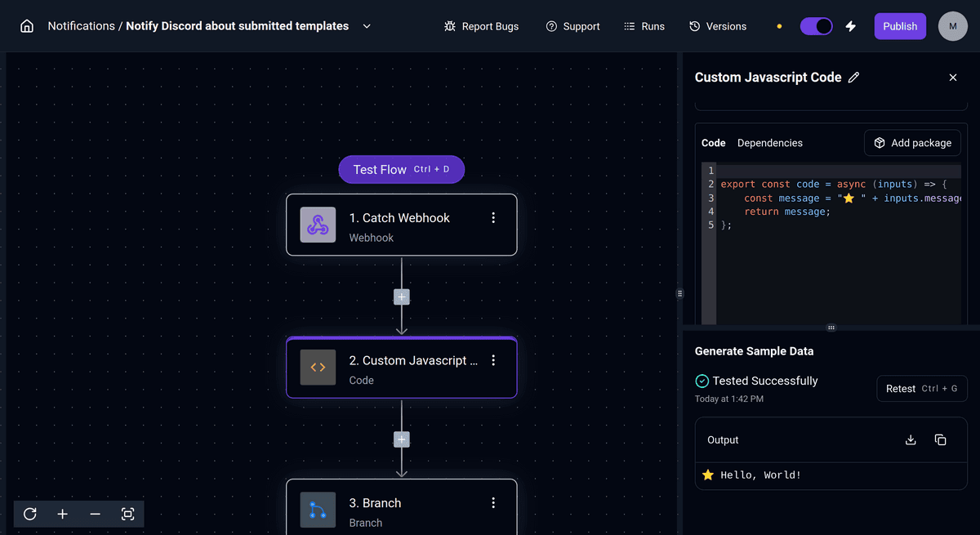980x535 pixels.
Task: Click the Runs list icon
Action: point(630,26)
